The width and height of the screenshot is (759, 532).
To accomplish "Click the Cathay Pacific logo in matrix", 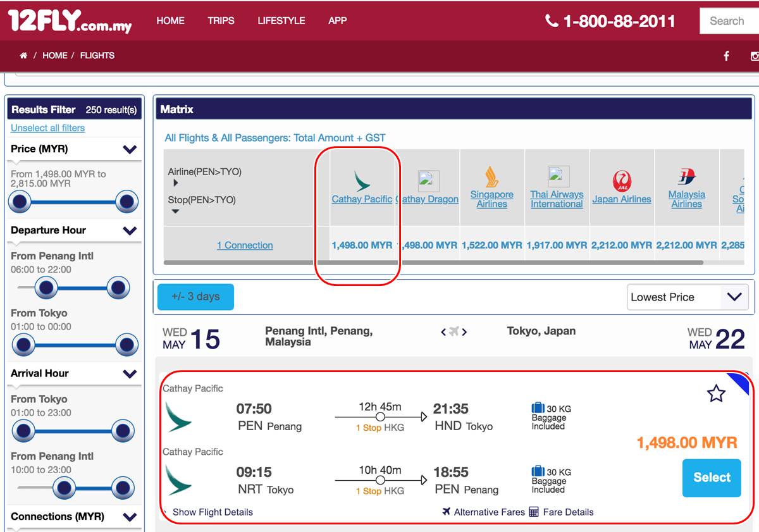I will tap(362, 180).
